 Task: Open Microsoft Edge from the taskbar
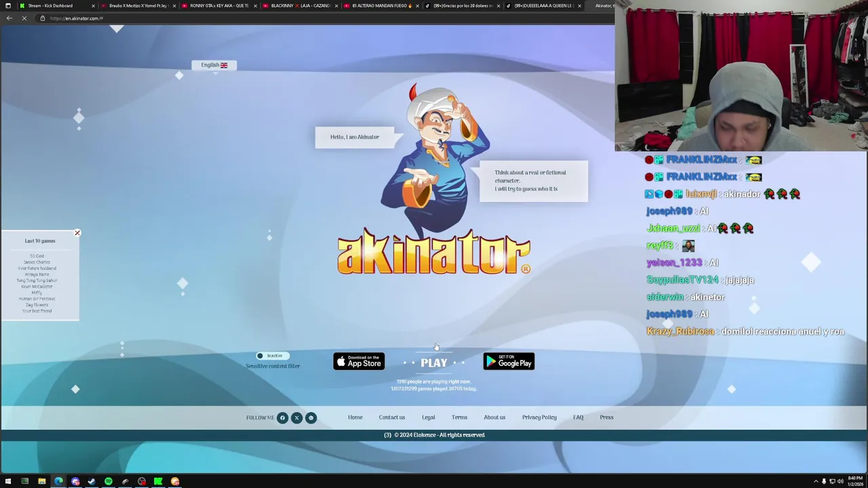click(x=58, y=481)
